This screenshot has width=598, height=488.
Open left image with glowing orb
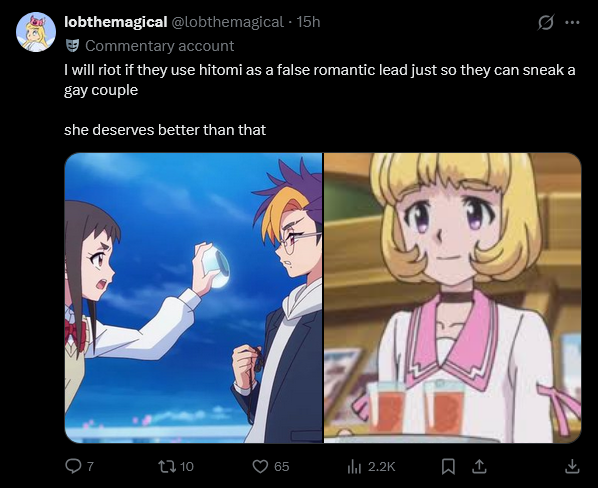[193, 298]
